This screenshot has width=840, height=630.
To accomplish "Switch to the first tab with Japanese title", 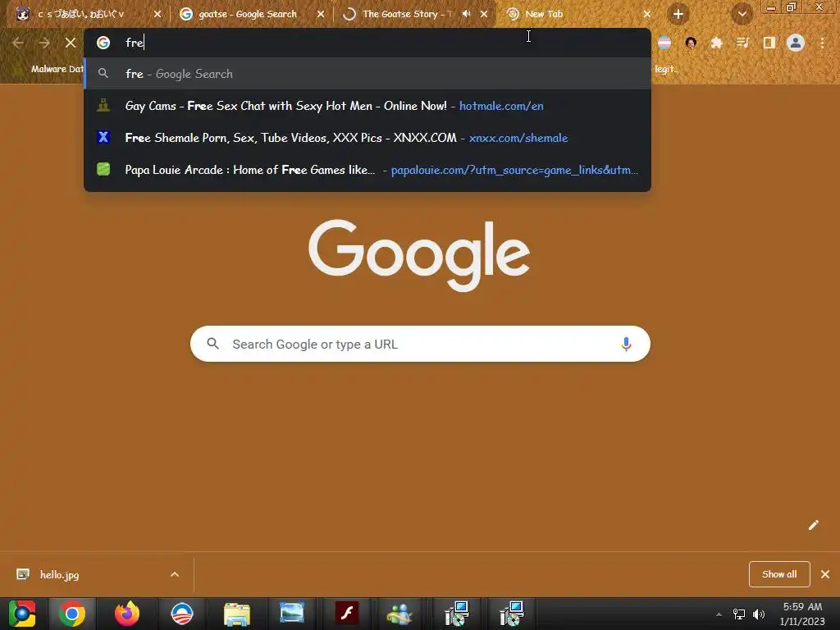I will [x=80, y=15].
